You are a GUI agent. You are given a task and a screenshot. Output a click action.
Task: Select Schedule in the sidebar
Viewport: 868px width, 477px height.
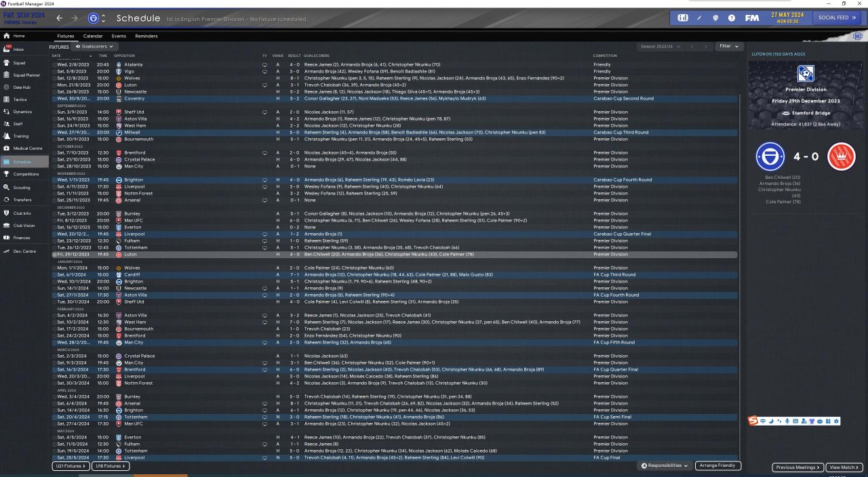[24, 162]
